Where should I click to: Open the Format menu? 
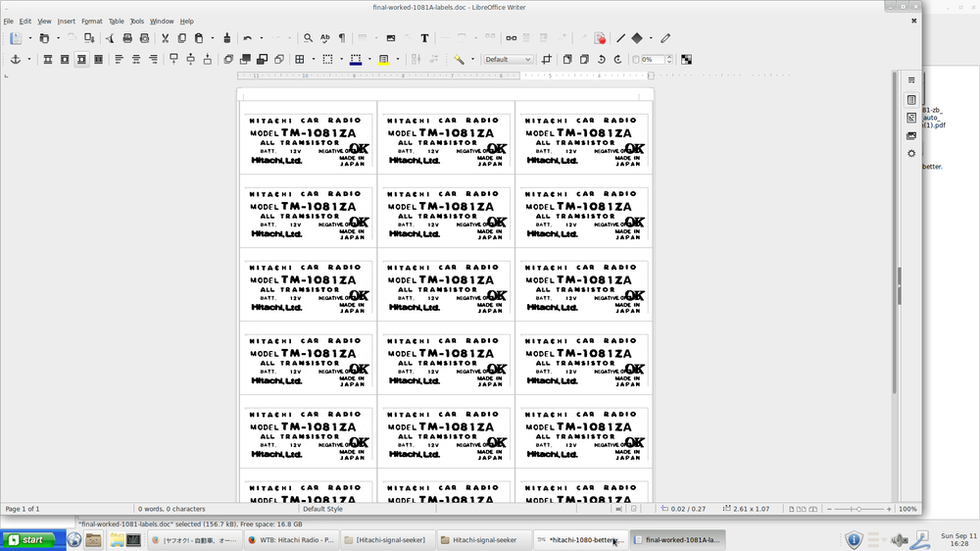pyautogui.click(x=92, y=22)
